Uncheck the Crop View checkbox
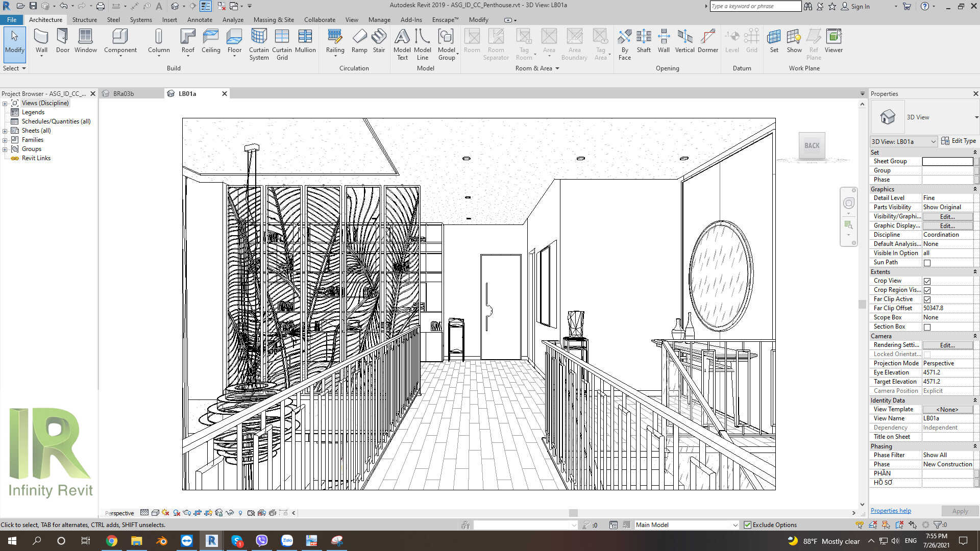 click(927, 281)
